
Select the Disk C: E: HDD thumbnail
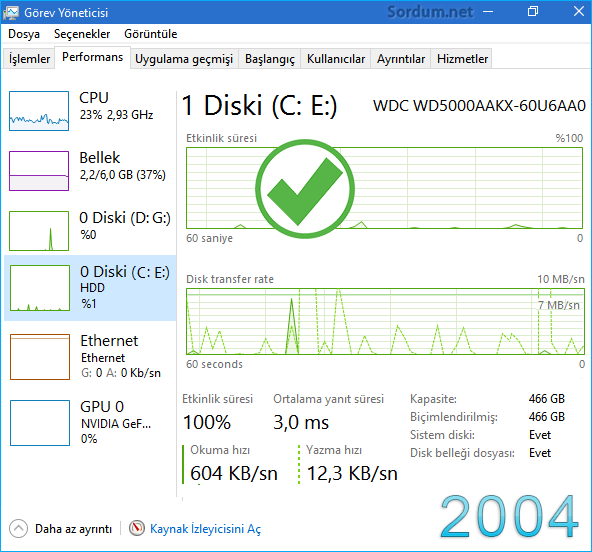pyautogui.click(x=40, y=288)
